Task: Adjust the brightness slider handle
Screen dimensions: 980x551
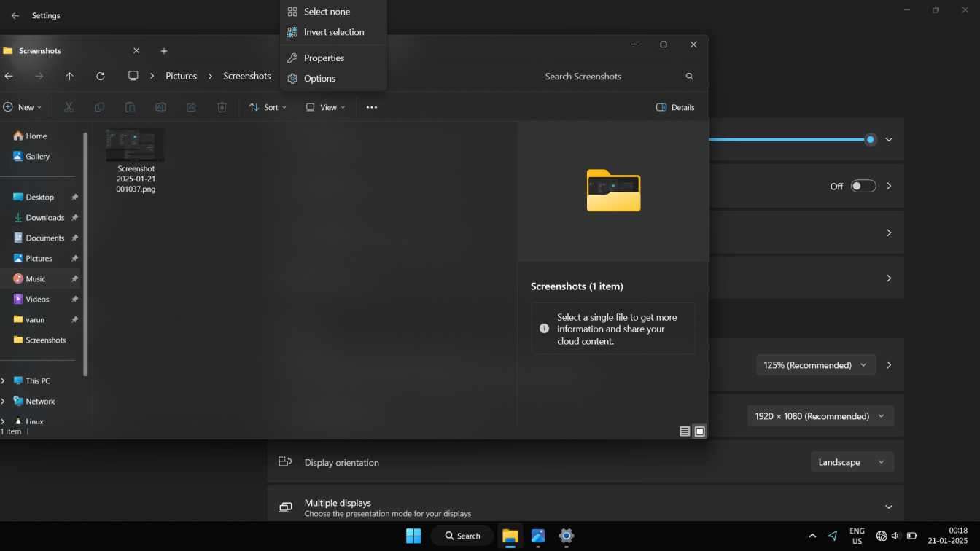Action: coord(870,139)
